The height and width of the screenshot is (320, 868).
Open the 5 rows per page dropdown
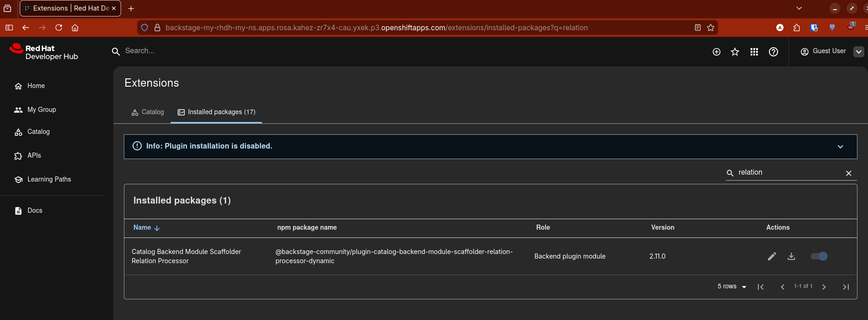click(x=732, y=287)
